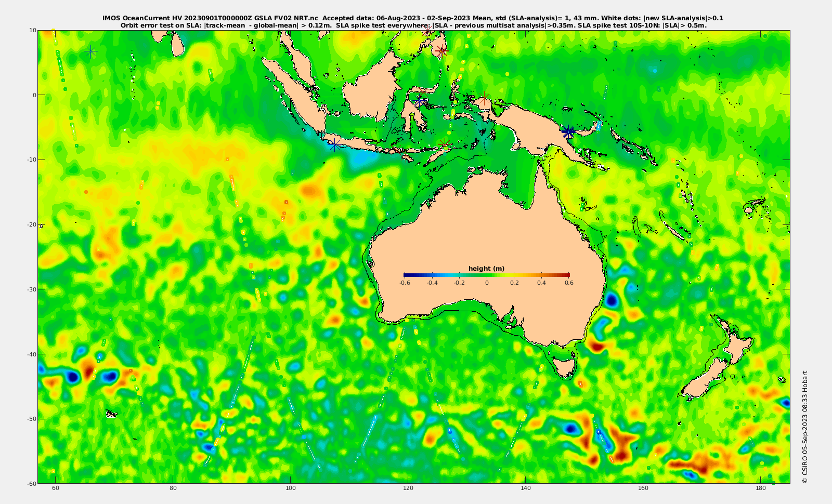Click the dark red end of the height colorbar

click(566, 275)
